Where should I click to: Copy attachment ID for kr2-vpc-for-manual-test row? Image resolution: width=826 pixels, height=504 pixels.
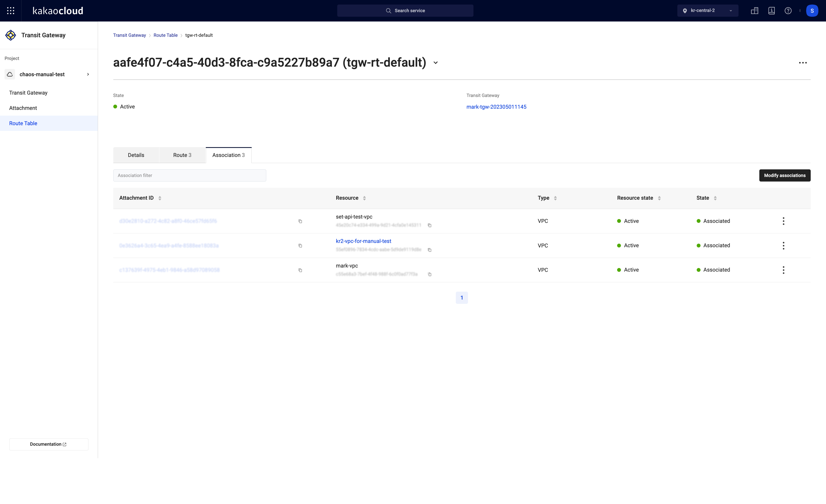(x=300, y=246)
